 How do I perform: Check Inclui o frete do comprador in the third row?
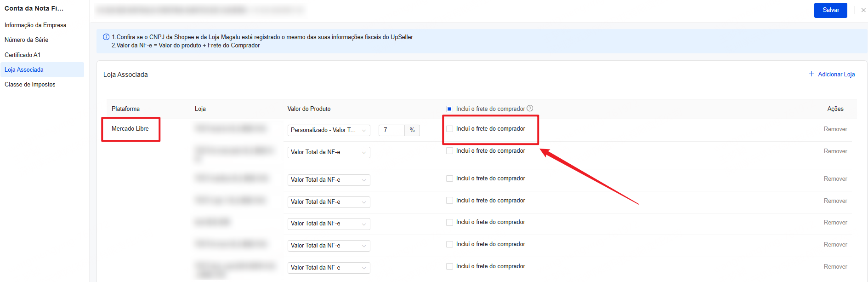tap(449, 178)
